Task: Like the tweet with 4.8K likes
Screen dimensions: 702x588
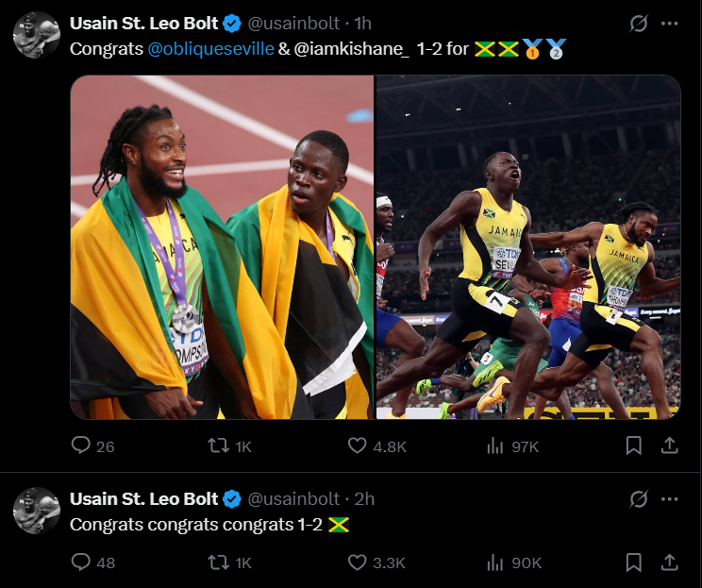Action: click(x=358, y=445)
